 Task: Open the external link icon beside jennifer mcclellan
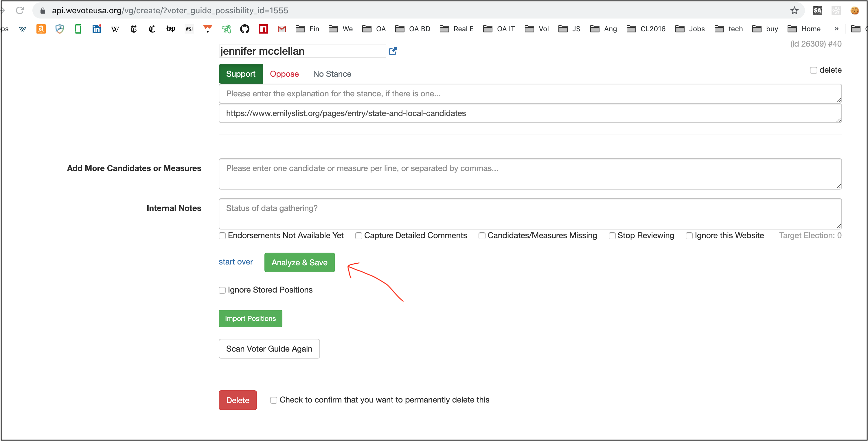click(x=393, y=51)
